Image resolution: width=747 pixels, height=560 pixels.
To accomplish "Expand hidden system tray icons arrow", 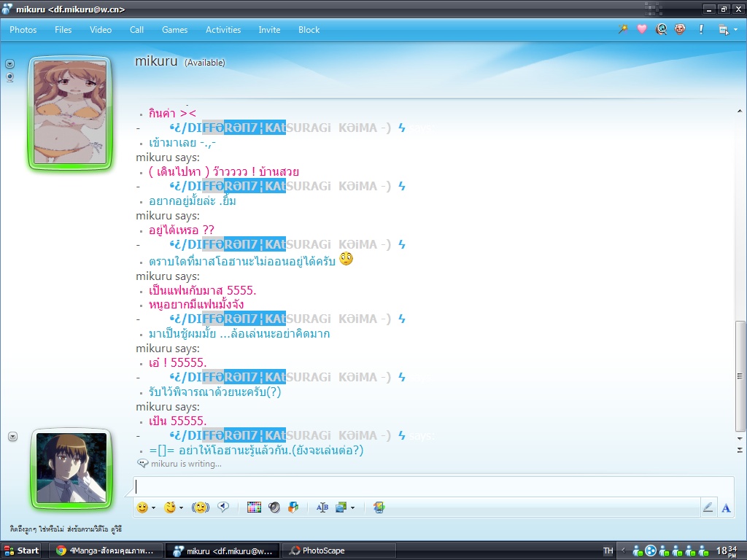I will tap(623, 551).
